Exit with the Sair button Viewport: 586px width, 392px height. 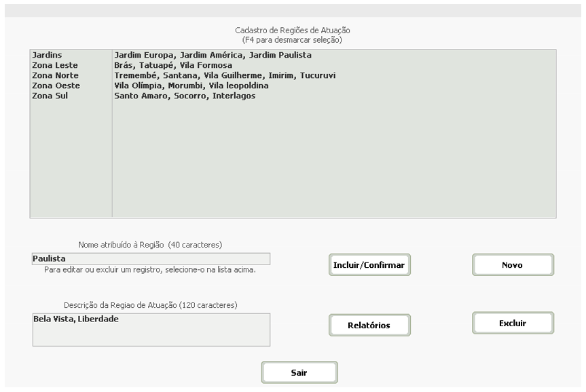pos(299,372)
